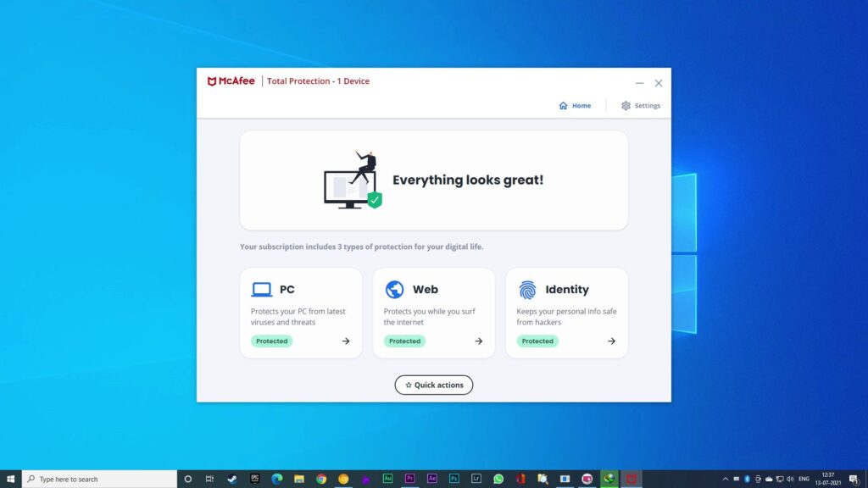The image size is (868, 488).
Task: Click the McAfee shield logo
Action: tap(211, 81)
